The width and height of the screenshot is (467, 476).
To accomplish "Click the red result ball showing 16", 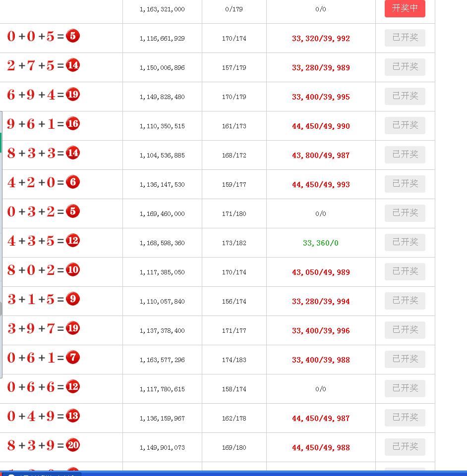I will (73, 124).
